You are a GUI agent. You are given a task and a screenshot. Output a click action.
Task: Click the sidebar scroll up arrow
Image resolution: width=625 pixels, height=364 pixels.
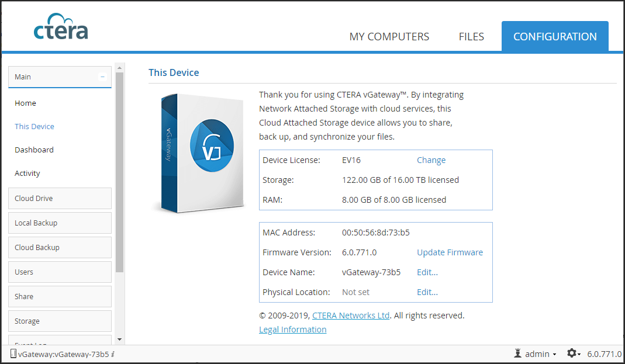click(x=120, y=68)
